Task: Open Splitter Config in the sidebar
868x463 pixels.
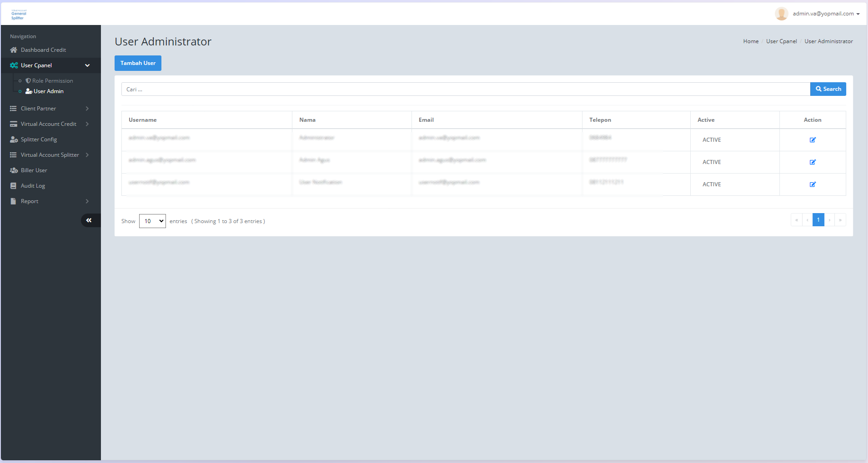Action: [39, 139]
